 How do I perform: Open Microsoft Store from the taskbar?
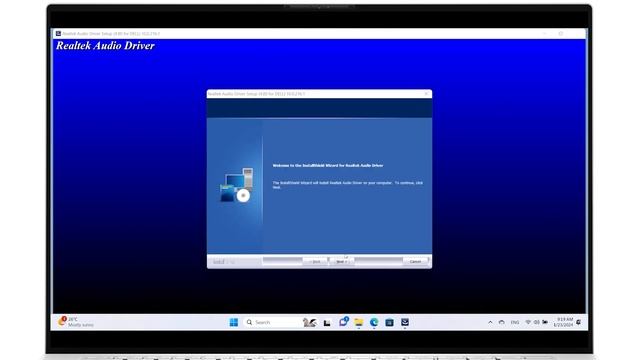click(x=389, y=322)
